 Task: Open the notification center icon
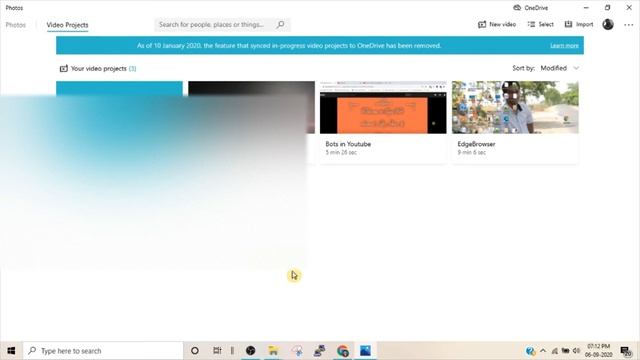tap(626, 351)
